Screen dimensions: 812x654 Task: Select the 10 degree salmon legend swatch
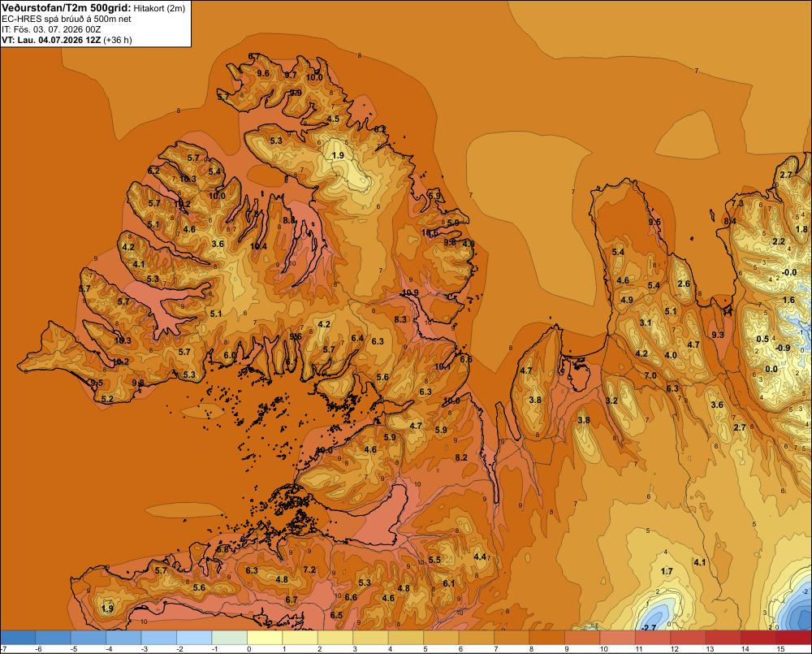pos(617,638)
